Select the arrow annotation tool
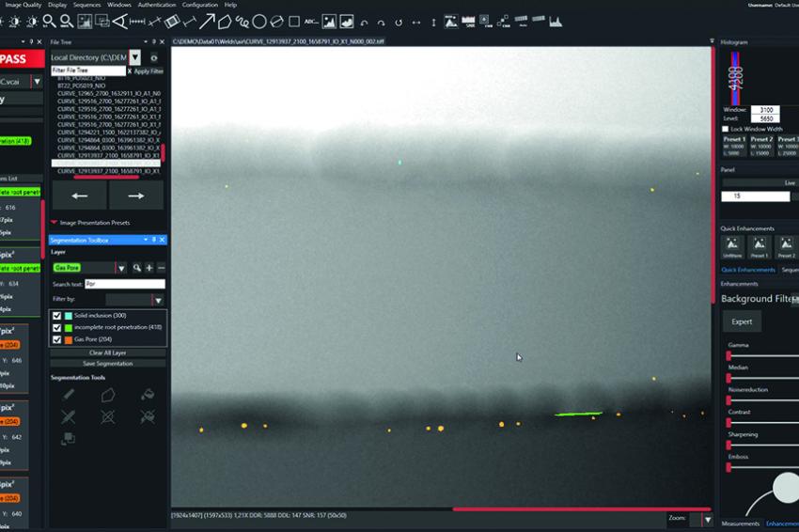 [207, 22]
